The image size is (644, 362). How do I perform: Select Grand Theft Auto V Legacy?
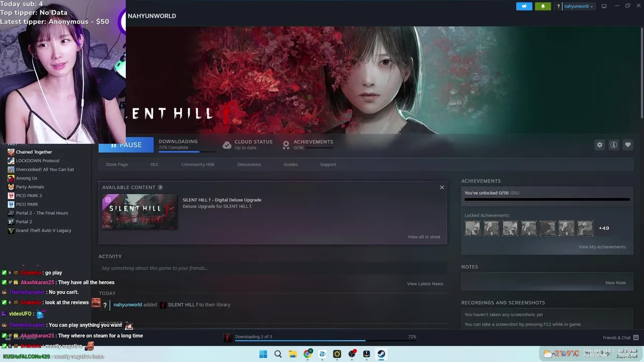(x=43, y=230)
